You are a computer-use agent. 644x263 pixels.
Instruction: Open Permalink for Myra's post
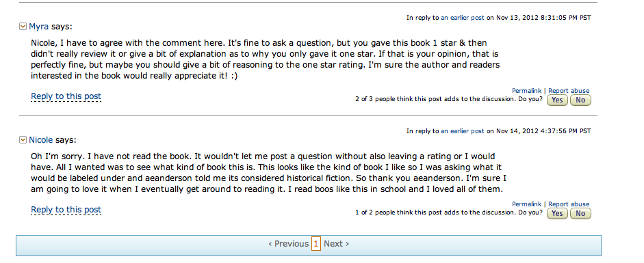(526, 91)
